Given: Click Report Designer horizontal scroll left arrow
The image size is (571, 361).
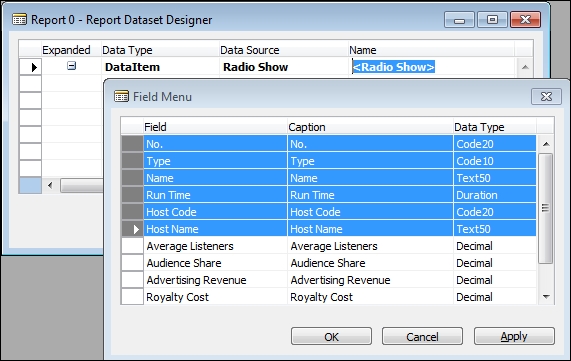Looking at the screenshot, I should (50, 185).
